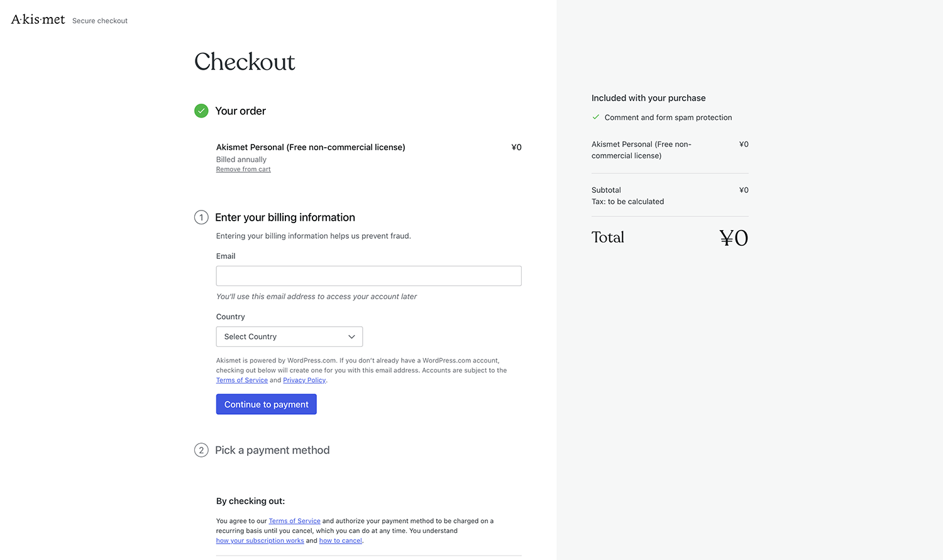Viewport: 943px width, 560px height.
Task: Click the Akismet logo
Action: (38, 20)
